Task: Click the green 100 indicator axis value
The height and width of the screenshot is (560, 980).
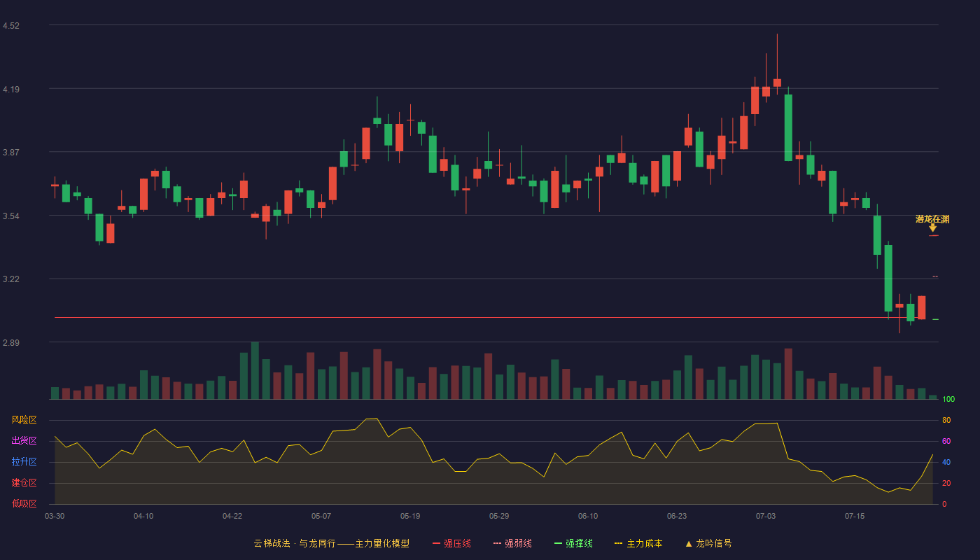Action: tap(948, 400)
